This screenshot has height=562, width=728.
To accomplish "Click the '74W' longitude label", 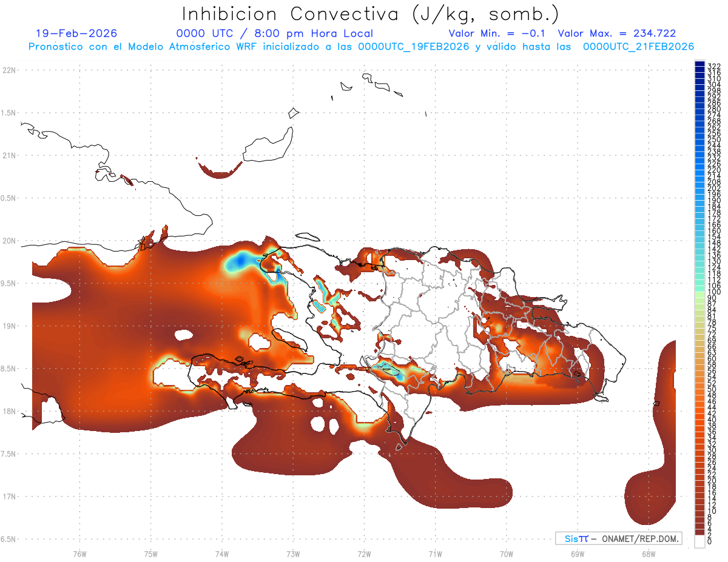I will pyautogui.click(x=222, y=554).
